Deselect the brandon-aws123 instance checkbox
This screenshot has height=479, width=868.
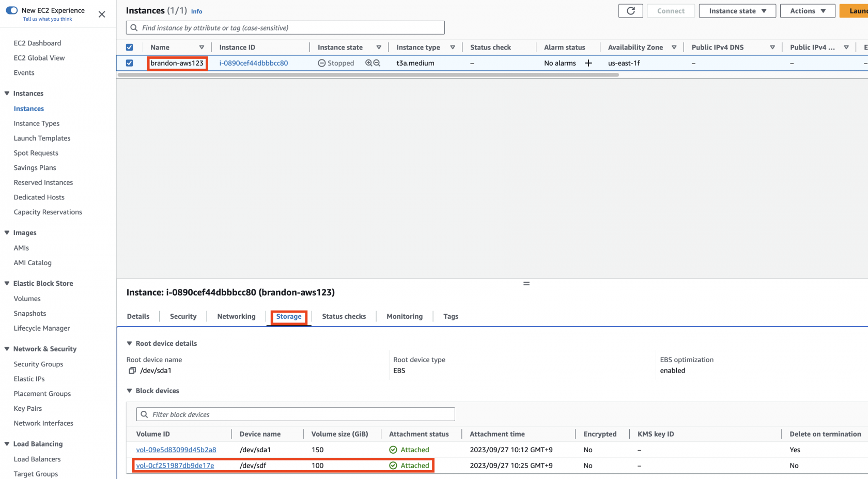pyautogui.click(x=130, y=63)
